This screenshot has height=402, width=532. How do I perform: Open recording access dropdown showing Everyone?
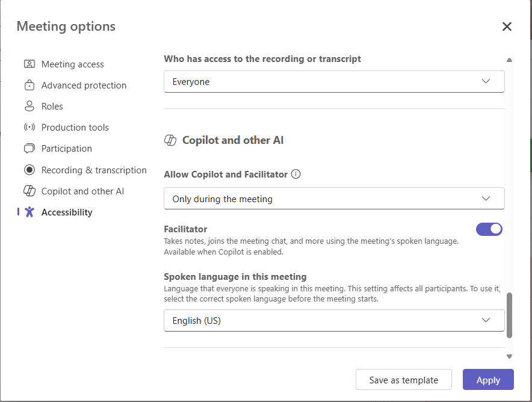point(334,82)
